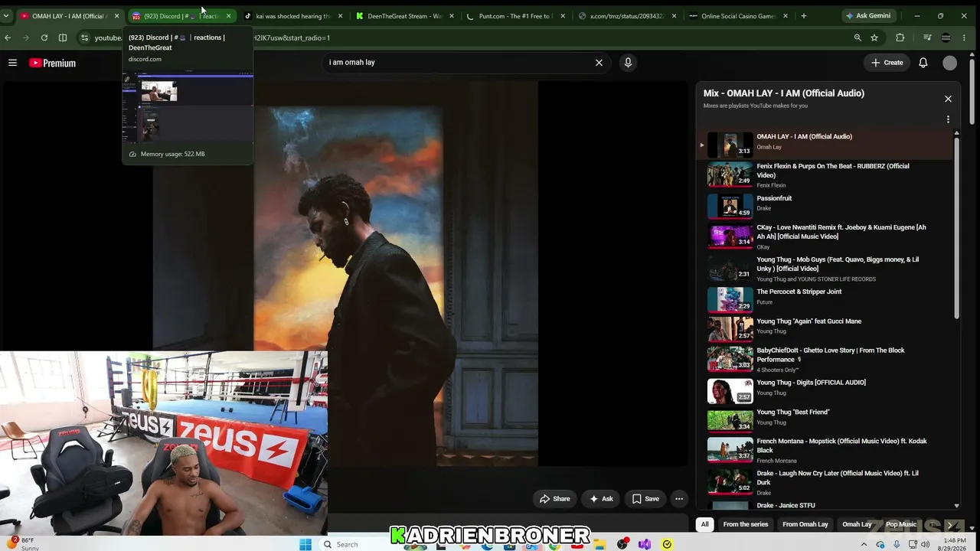980x551 pixels.
Task: Close the Mix playlist panel
Action: pyautogui.click(x=948, y=99)
